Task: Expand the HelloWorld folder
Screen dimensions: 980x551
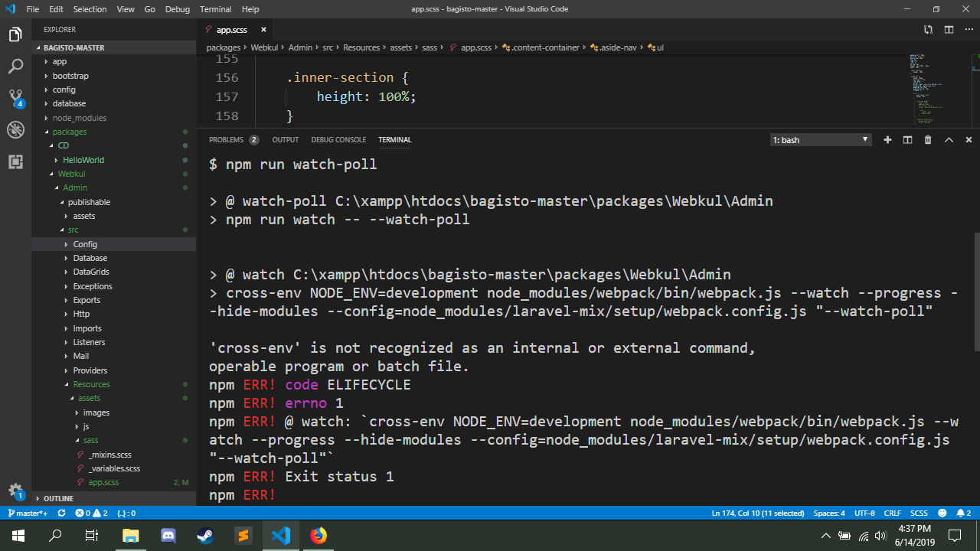Action: 83,160
